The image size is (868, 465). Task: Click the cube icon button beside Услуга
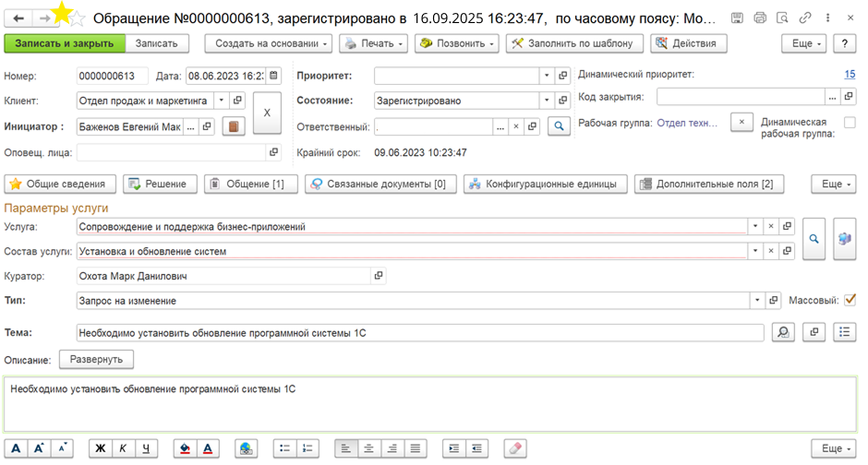point(844,239)
